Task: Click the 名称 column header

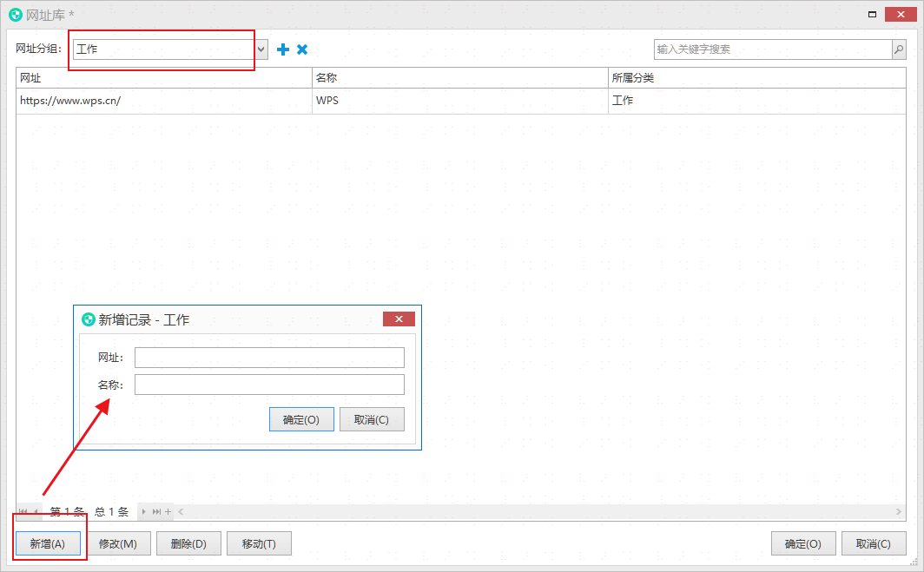Action: click(459, 78)
